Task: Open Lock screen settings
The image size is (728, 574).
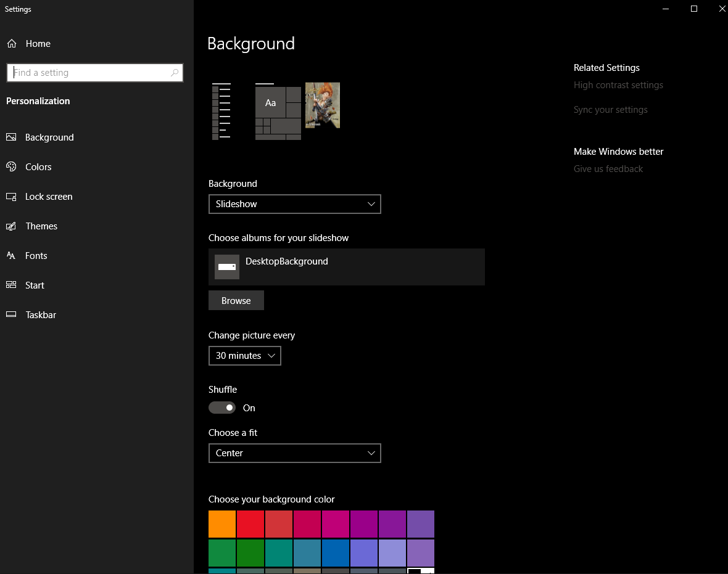Action: pos(49,197)
